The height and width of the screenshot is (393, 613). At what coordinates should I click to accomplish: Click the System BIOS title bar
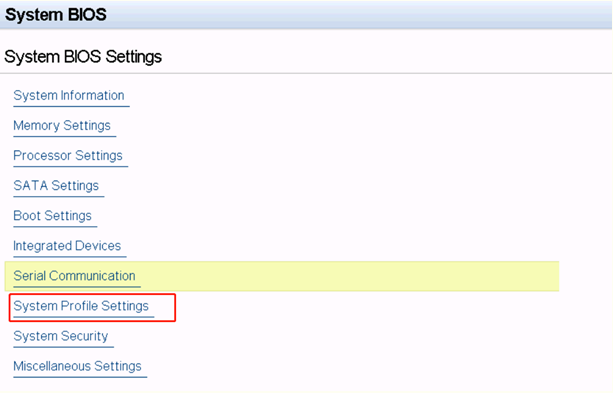click(306, 15)
